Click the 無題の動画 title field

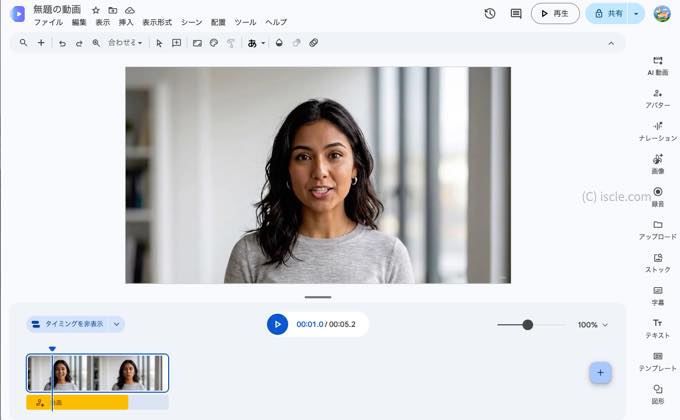57,10
